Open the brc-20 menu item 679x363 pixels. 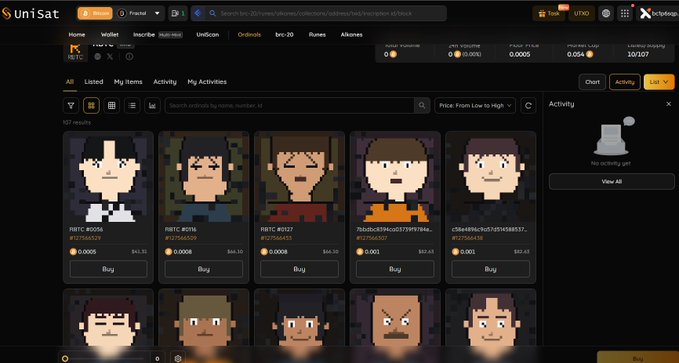tap(285, 35)
